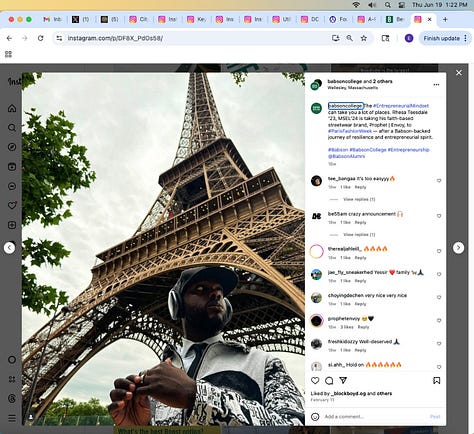
Task: Like the post with the heart icon
Action: pos(315,380)
